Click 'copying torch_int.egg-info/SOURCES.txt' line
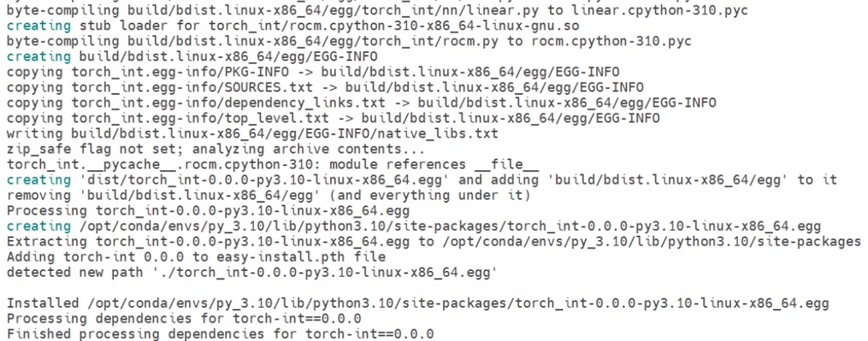 point(325,87)
